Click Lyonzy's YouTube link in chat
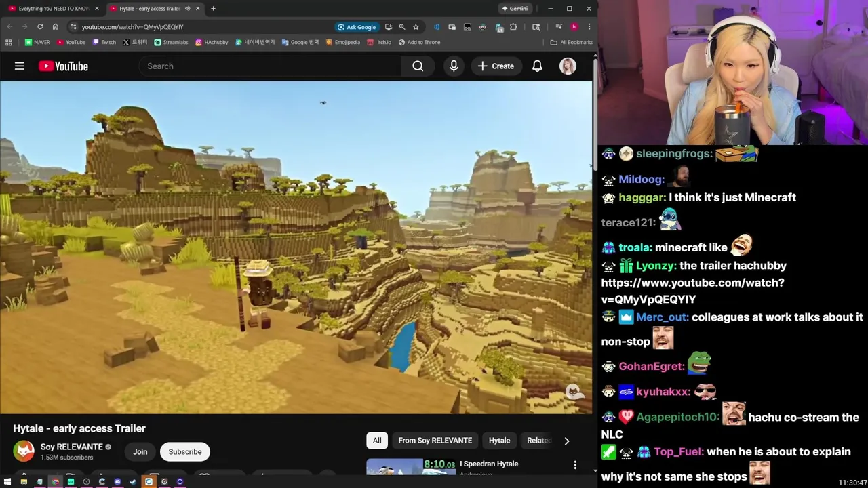The image size is (868, 488). [x=692, y=291]
